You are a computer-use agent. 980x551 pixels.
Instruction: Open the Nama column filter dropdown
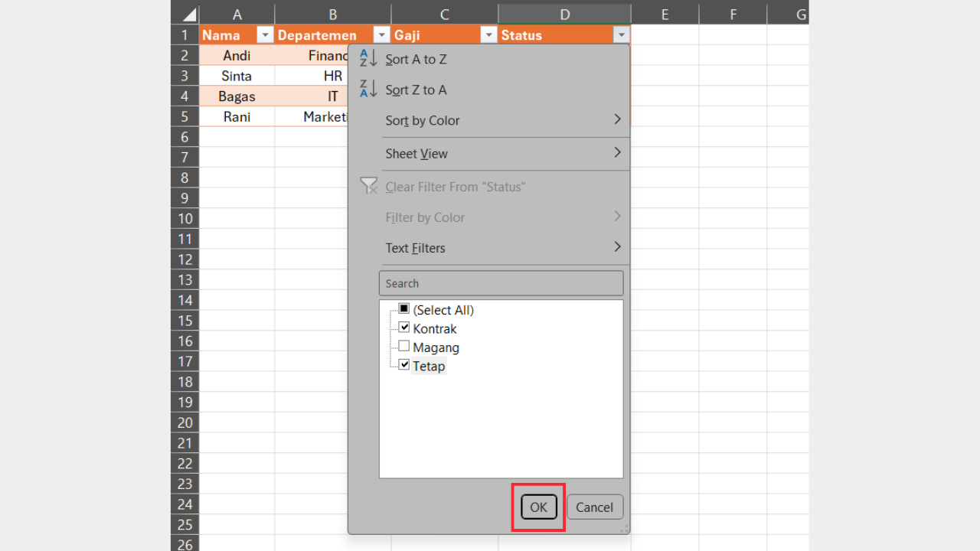click(x=264, y=35)
